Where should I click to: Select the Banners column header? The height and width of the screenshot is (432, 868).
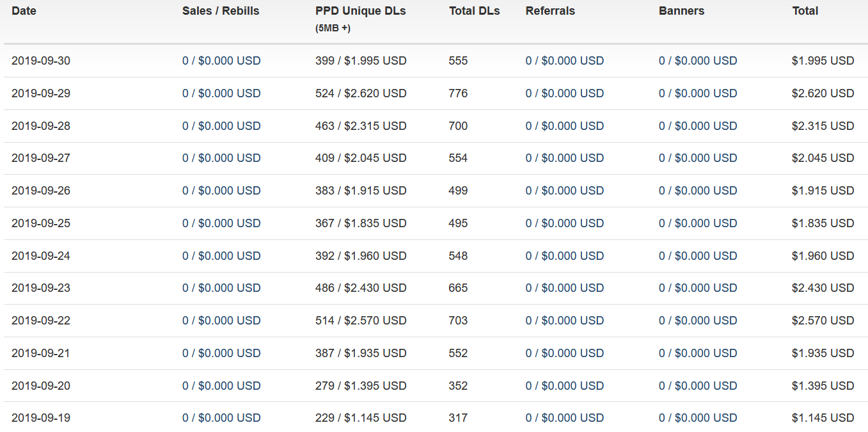[x=681, y=11]
